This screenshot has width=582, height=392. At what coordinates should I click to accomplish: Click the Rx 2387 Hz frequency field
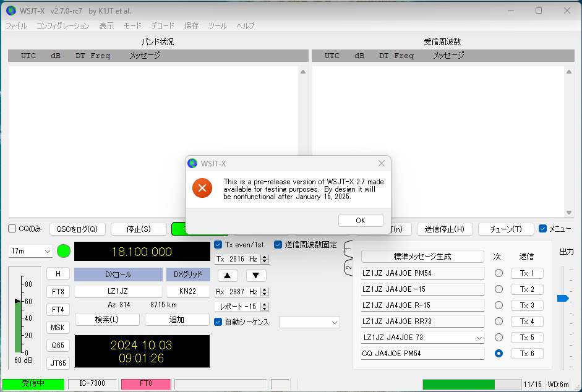238,292
